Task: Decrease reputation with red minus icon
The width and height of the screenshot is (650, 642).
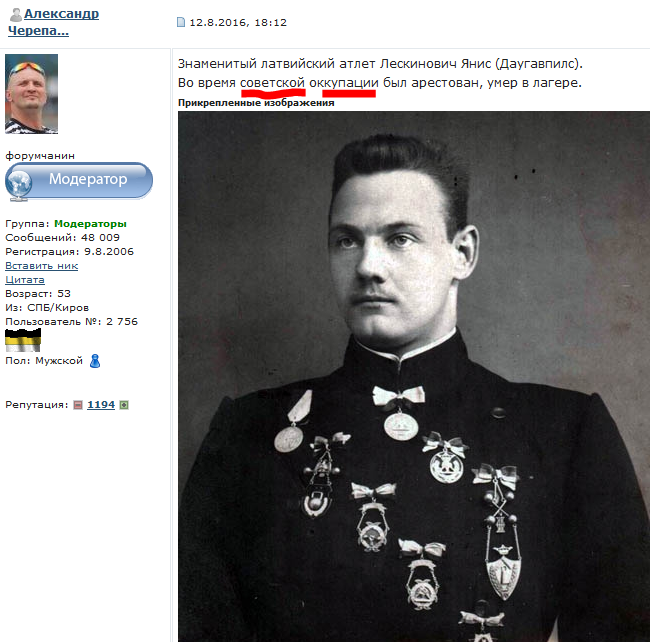Action: 78,405
